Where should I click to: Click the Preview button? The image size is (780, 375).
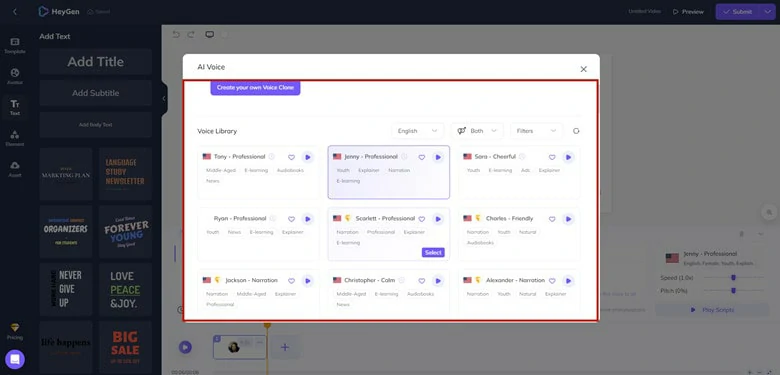pos(688,11)
